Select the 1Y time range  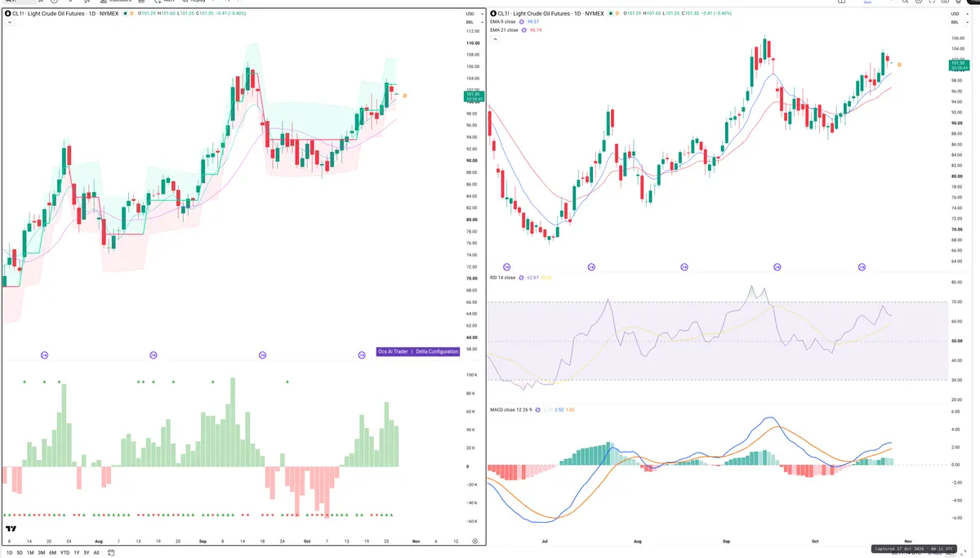[77, 553]
